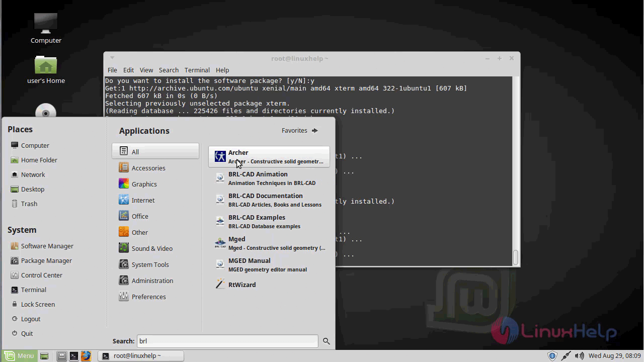Open network connection tray icon

566,356
